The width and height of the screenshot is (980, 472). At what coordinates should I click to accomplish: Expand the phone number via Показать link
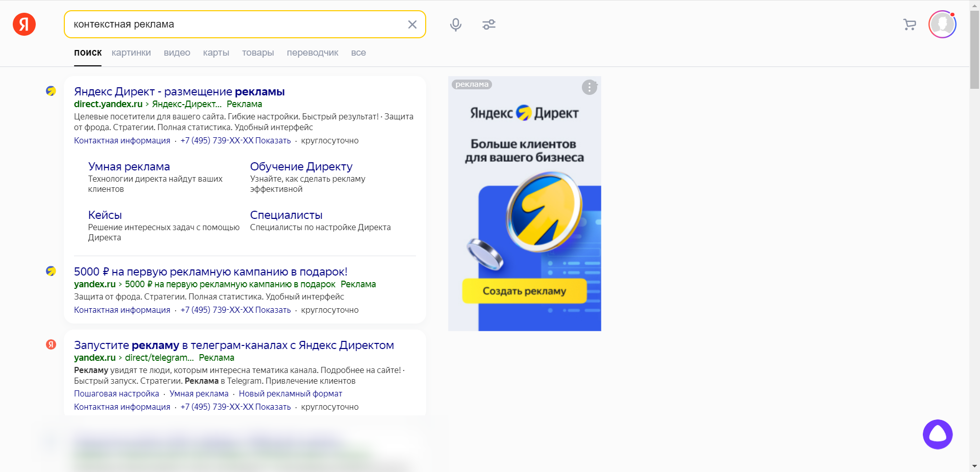point(273,140)
